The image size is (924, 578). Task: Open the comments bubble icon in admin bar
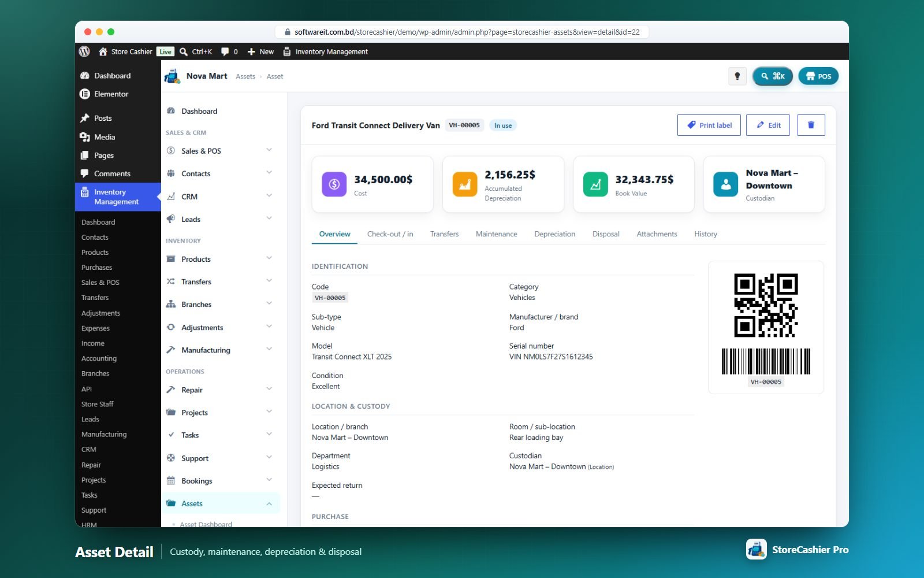pyautogui.click(x=225, y=51)
